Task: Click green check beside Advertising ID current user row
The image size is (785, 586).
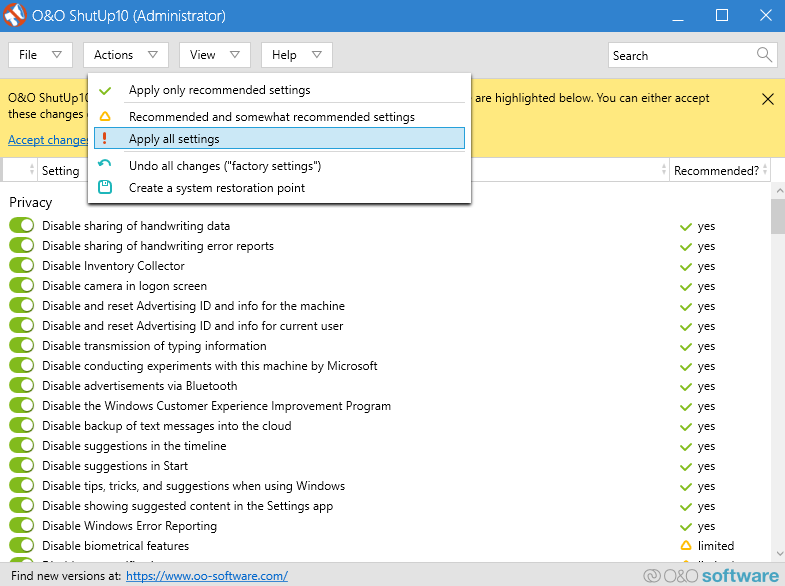Action: (686, 327)
